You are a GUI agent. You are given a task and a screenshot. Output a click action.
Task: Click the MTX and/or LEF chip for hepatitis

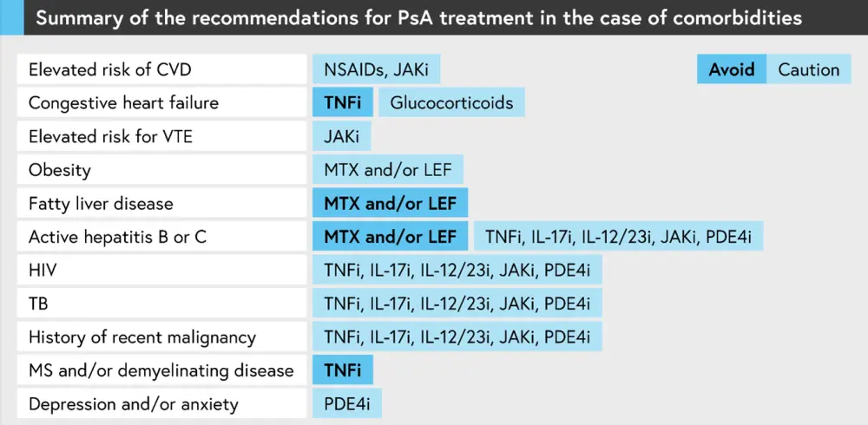(390, 237)
